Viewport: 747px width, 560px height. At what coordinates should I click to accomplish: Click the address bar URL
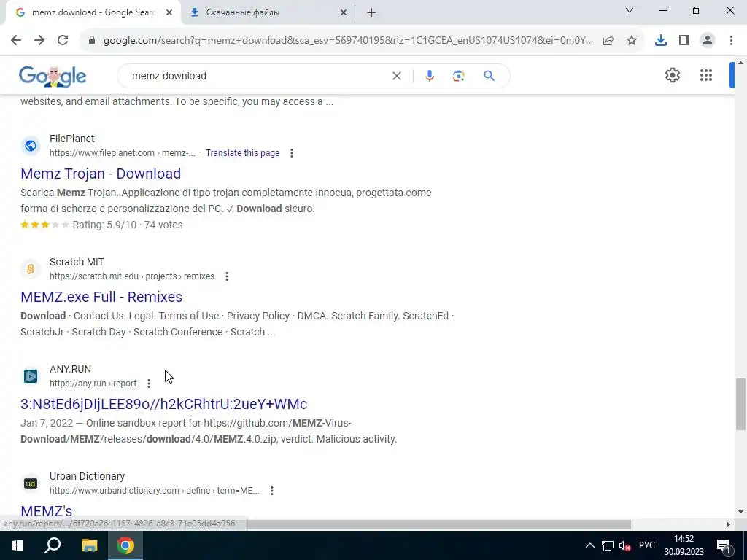[x=348, y=41]
